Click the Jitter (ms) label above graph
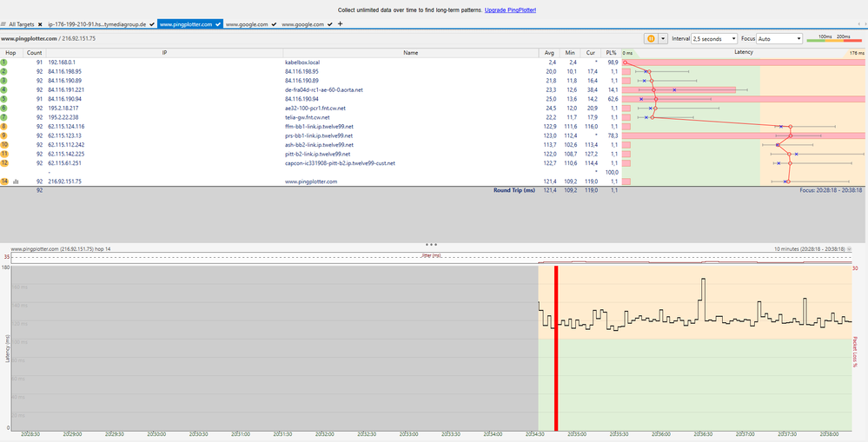The height and width of the screenshot is (442, 868). [432, 255]
